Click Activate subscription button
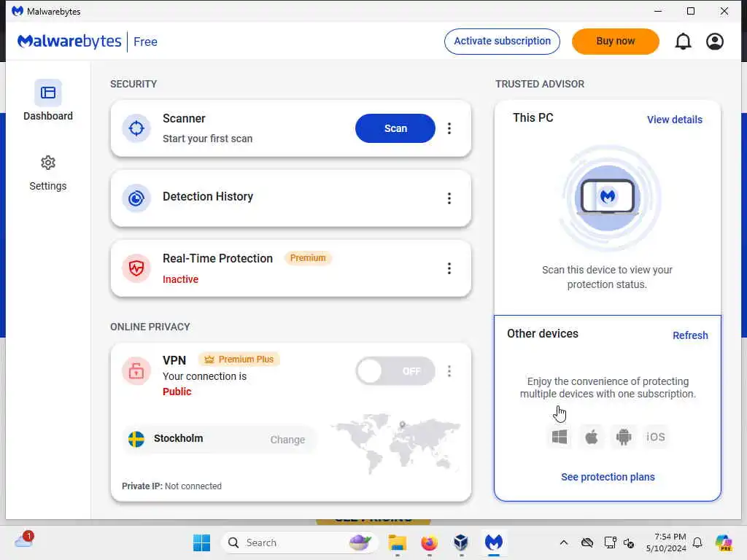Screen dimensions: 747x560 (502, 42)
